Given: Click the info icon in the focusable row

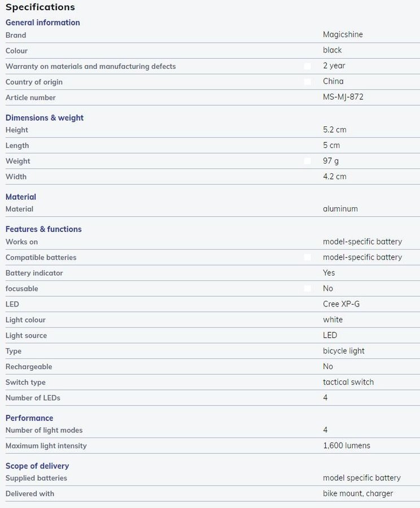Looking at the screenshot, I should [x=307, y=288].
